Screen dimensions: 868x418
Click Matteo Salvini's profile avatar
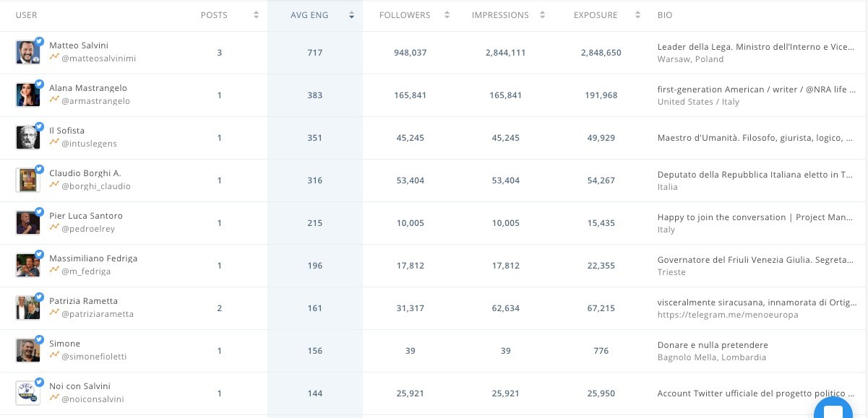click(x=27, y=53)
